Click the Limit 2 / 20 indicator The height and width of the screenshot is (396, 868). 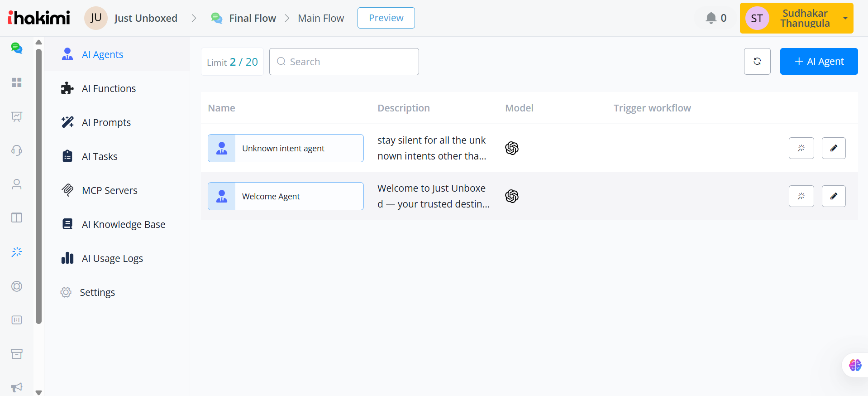click(232, 62)
